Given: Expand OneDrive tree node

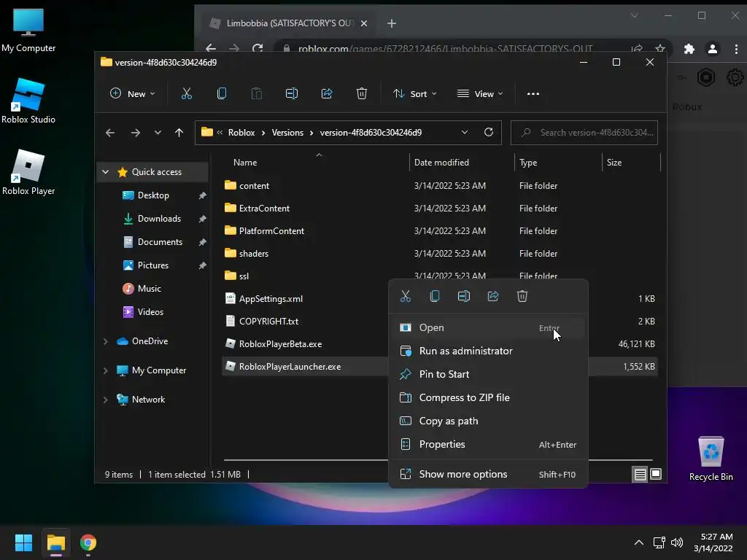Looking at the screenshot, I should pyautogui.click(x=106, y=341).
